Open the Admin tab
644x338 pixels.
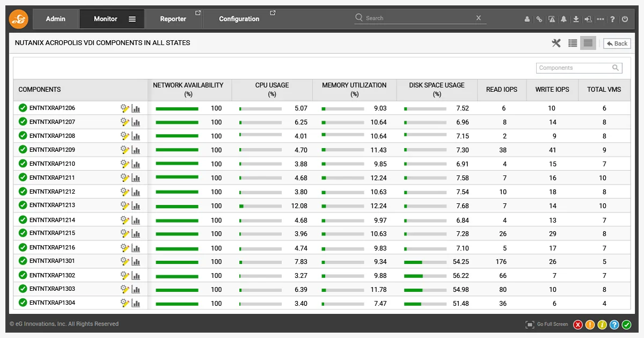click(55, 19)
